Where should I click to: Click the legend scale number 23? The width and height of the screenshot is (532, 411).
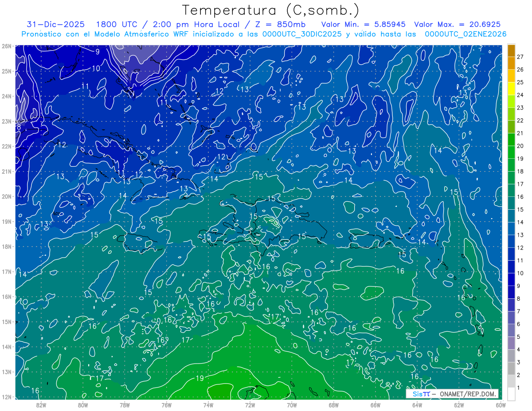pos(520,108)
